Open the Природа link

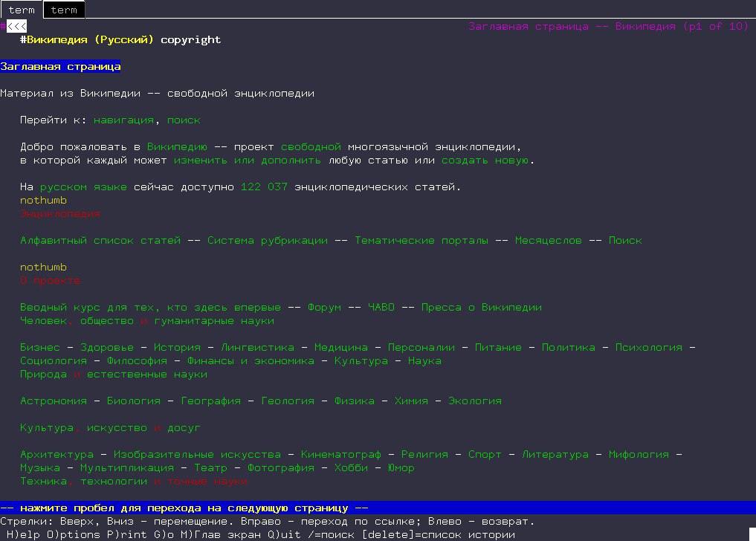pyautogui.click(x=43, y=375)
